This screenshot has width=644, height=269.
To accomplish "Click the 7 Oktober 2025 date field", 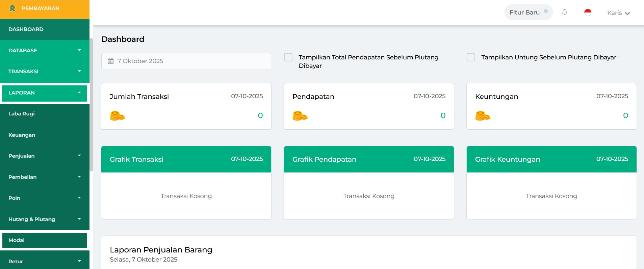I will [x=186, y=61].
